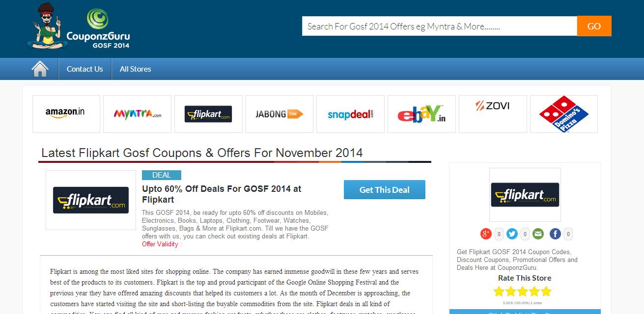644x314 pixels.
Task: Select the Myntra store logo
Action: click(138, 114)
